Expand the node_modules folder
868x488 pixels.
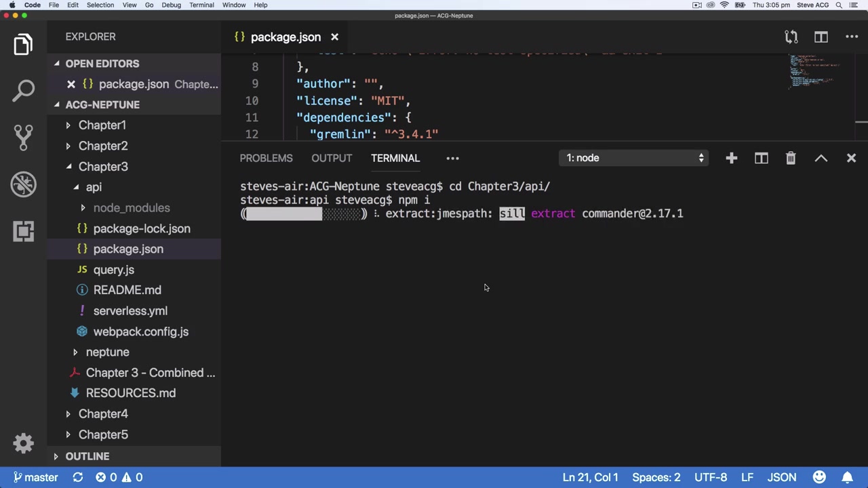[x=131, y=208]
